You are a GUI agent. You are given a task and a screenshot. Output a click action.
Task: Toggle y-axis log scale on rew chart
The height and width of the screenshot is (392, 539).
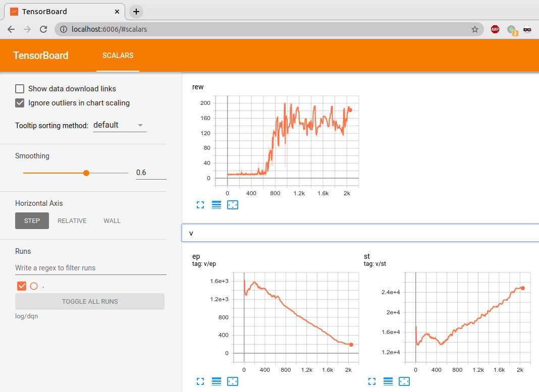(x=217, y=205)
